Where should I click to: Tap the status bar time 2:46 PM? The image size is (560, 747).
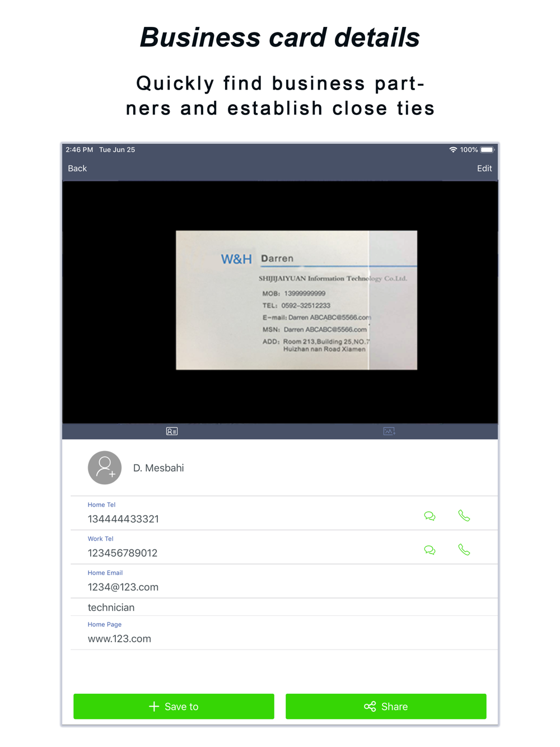coord(80,150)
